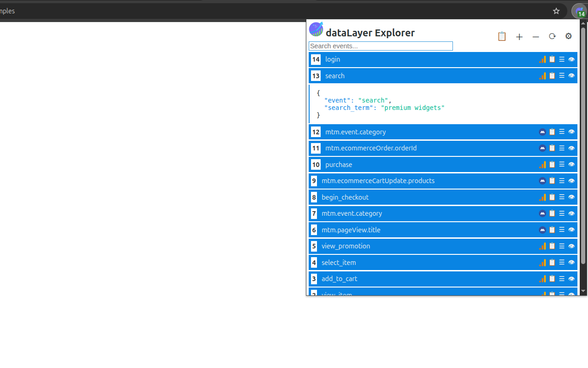
Task: Click the scrollbar down arrow in popup
Action: 583,291
